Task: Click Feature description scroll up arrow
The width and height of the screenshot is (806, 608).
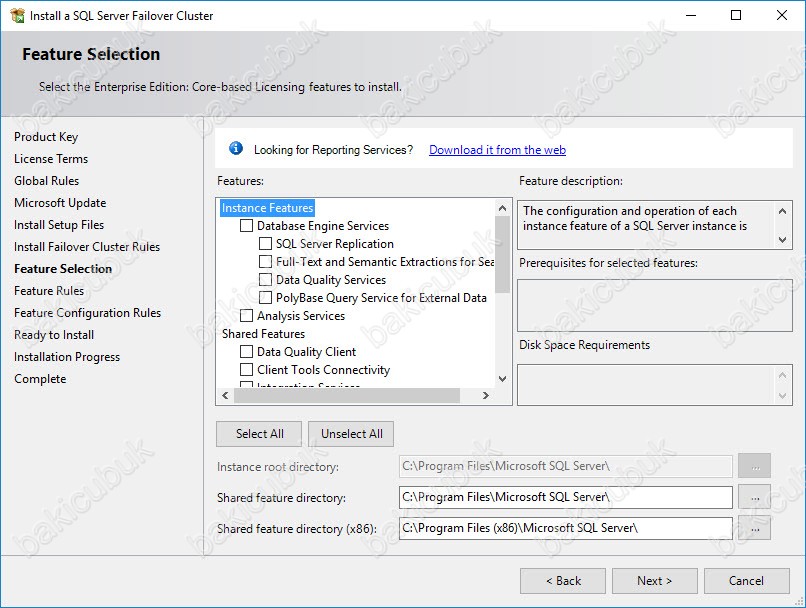Action: (x=782, y=211)
